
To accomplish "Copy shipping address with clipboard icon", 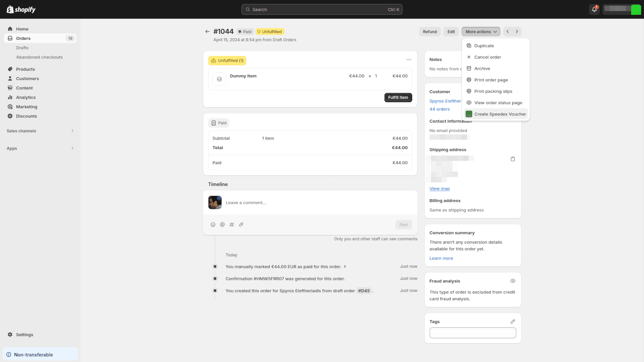I will point(513,159).
